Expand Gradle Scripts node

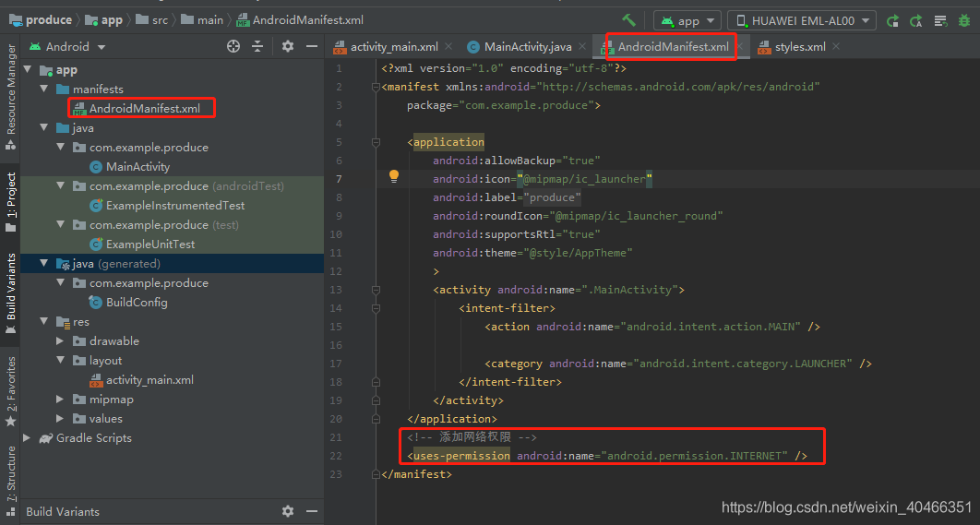point(27,437)
